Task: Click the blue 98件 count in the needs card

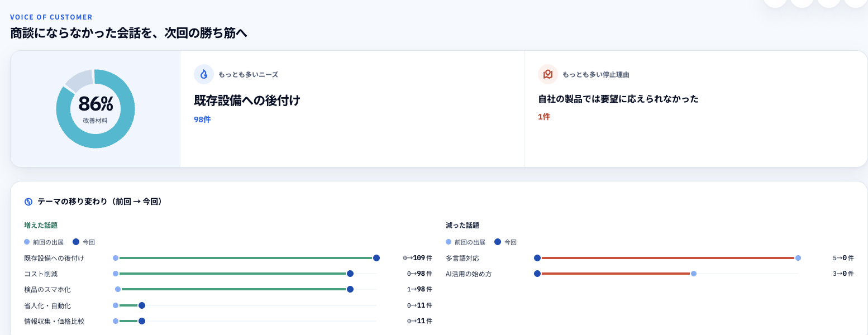Action: point(202,119)
